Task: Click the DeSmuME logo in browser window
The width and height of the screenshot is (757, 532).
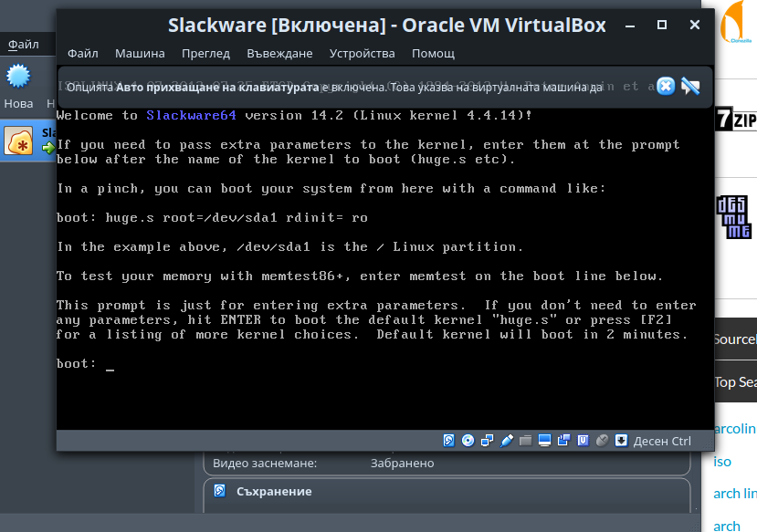Action: click(734, 217)
